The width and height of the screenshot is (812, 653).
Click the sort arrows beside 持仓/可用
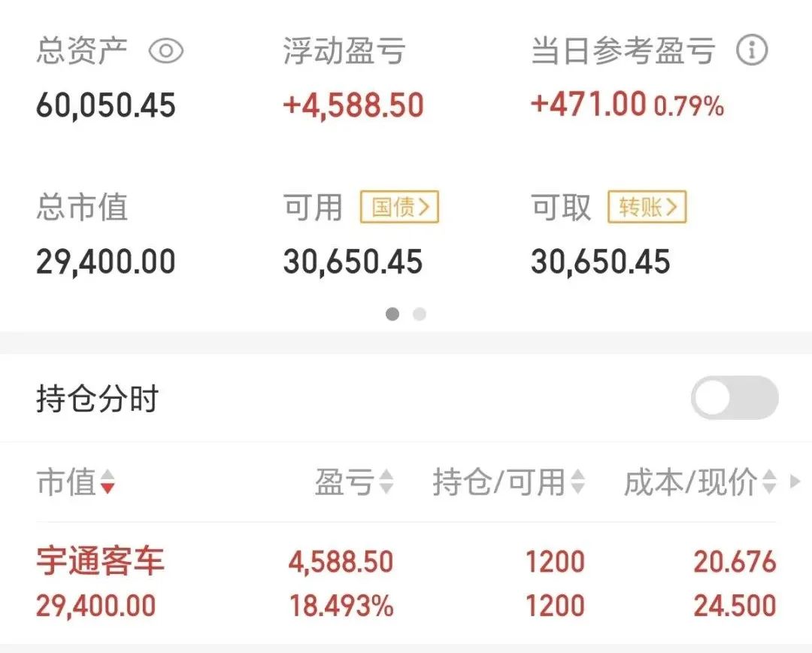tap(576, 483)
